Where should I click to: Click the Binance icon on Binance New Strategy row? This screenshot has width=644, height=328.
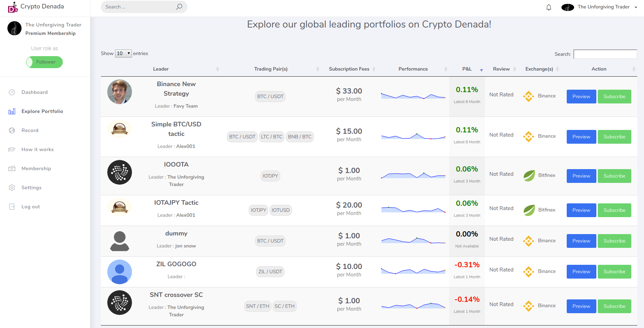point(528,96)
